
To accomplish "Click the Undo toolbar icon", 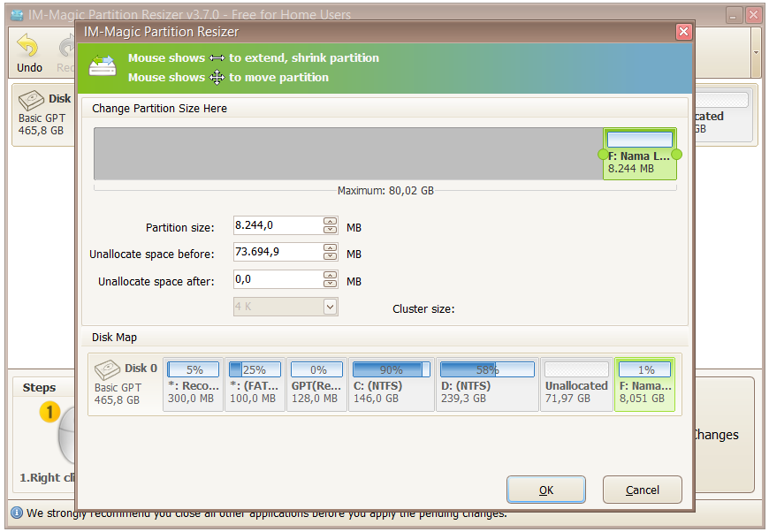I will click(28, 47).
